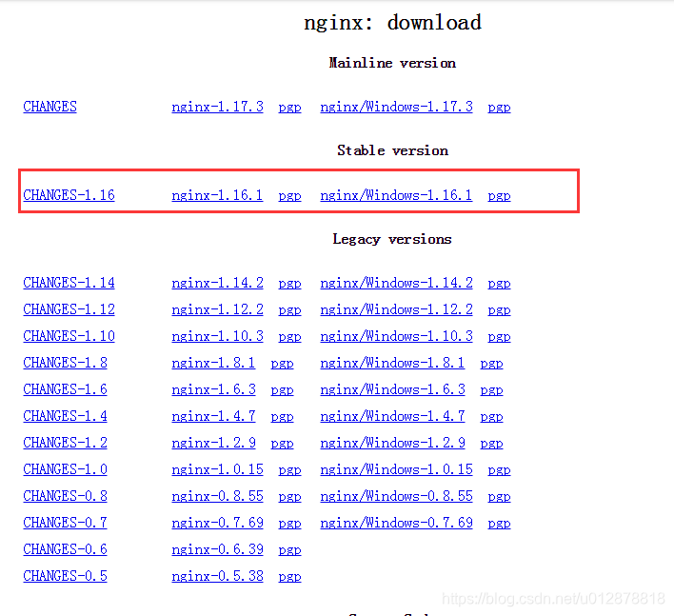Open CHANGES-1.4 link
The height and width of the screenshot is (616, 674).
coord(65,416)
